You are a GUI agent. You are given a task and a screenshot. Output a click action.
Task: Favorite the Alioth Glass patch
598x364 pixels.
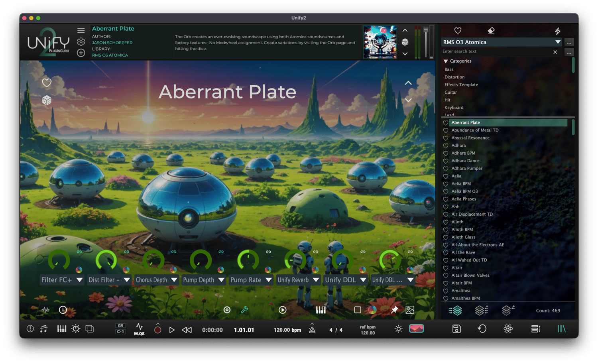coord(446,237)
